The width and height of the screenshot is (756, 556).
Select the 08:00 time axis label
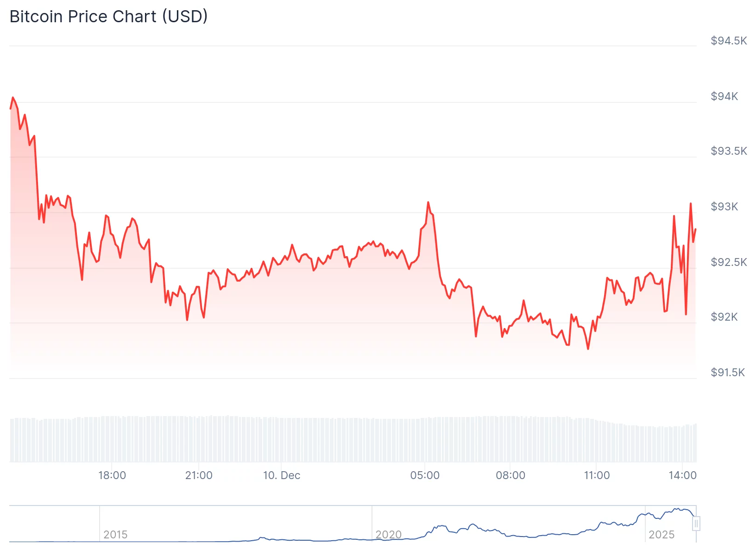coord(510,475)
